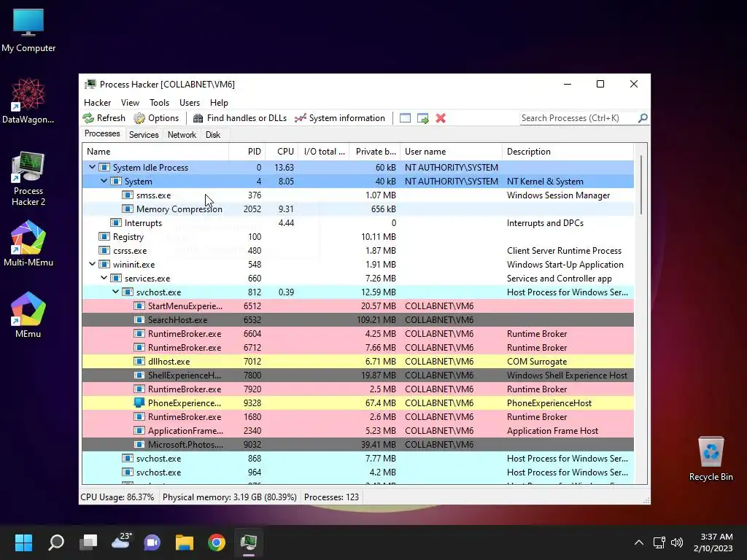The height and width of the screenshot is (560, 747).
Task: Open System information window
Action: pyautogui.click(x=340, y=118)
